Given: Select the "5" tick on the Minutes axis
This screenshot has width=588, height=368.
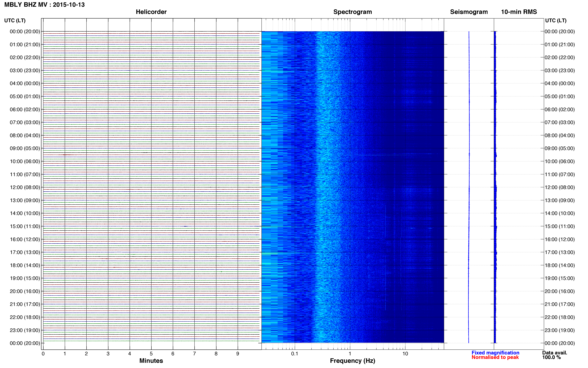Looking at the screenshot, I should (x=151, y=354).
